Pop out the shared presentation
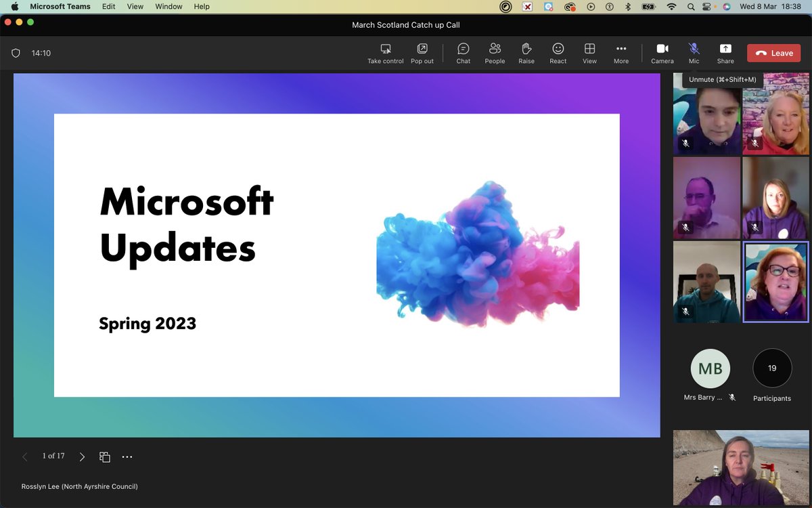The image size is (812, 508). 422,53
